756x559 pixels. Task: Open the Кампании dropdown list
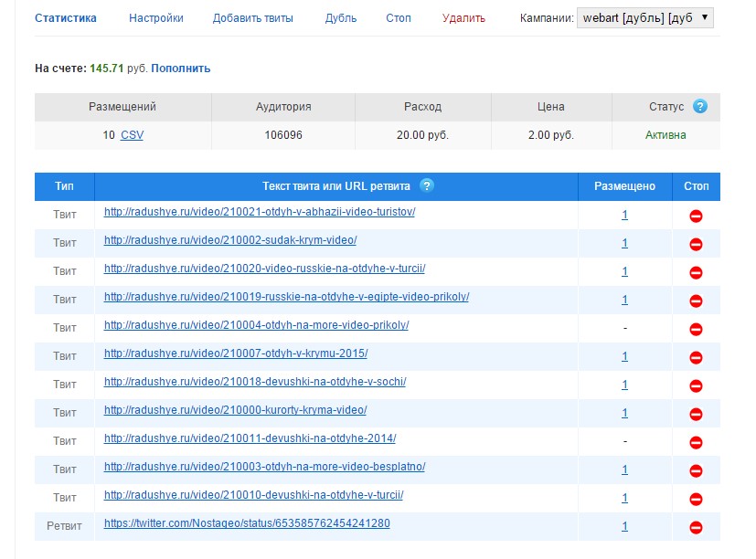pos(645,18)
